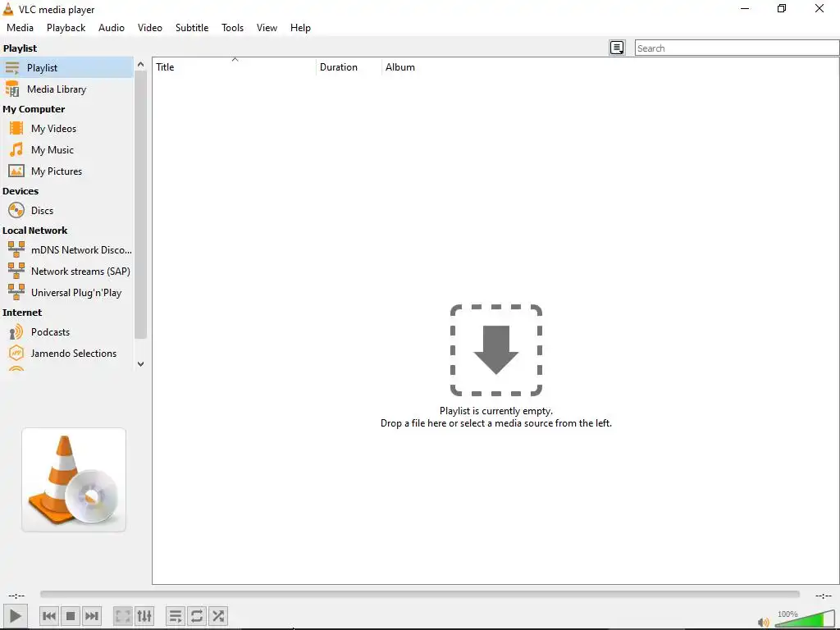Viewport: 840px width, 630px height.
Task: Open the View menu
Action: click(x=267, y=28)
